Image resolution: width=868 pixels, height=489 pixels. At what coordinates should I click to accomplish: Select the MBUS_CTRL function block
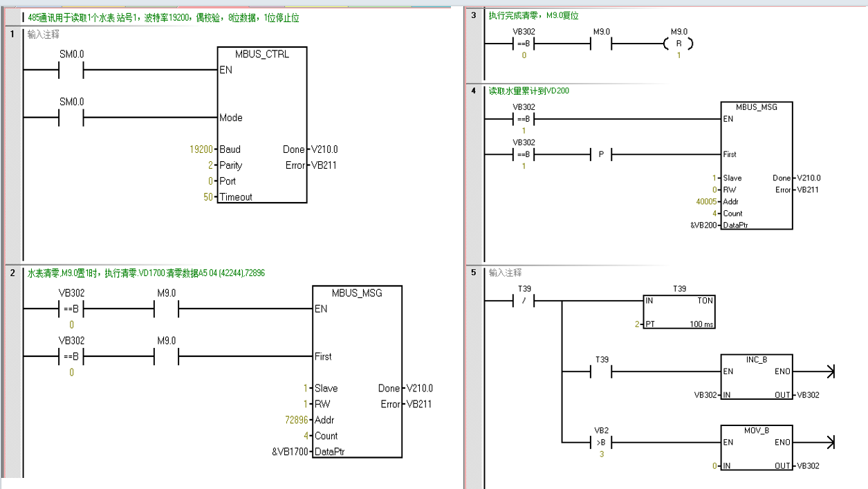pyautogui.click(x=262, y=124)
